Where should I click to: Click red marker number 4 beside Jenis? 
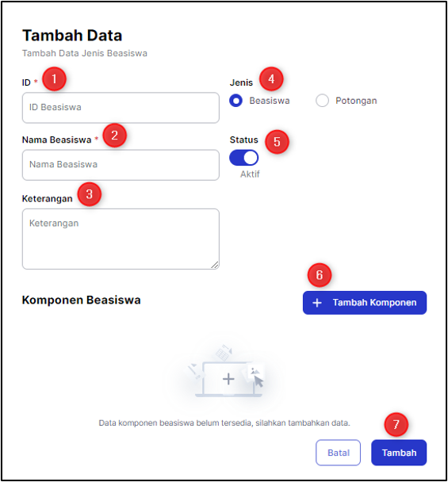[271, 79]
